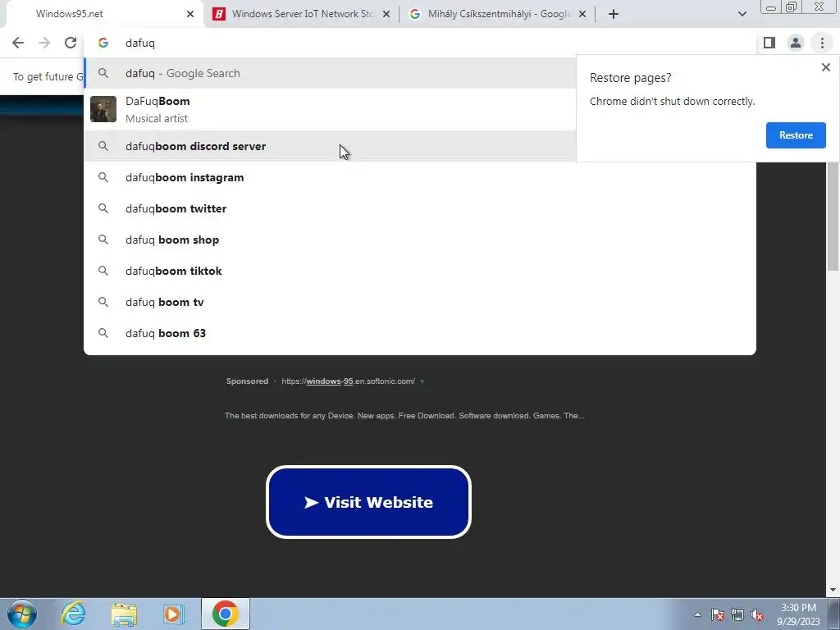Open the Windows Start menu
The width and height of the screenshot is (840, 630).
coord(22,614)
